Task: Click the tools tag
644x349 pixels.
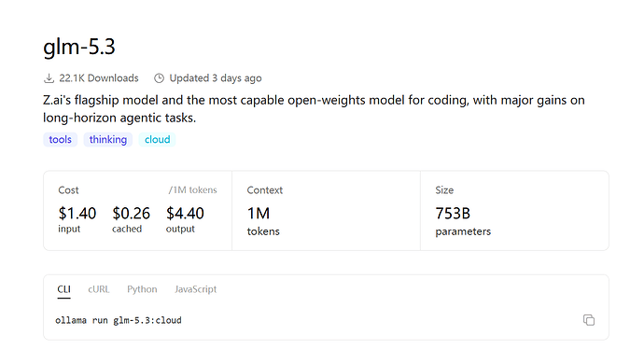Action: (60, 140)
